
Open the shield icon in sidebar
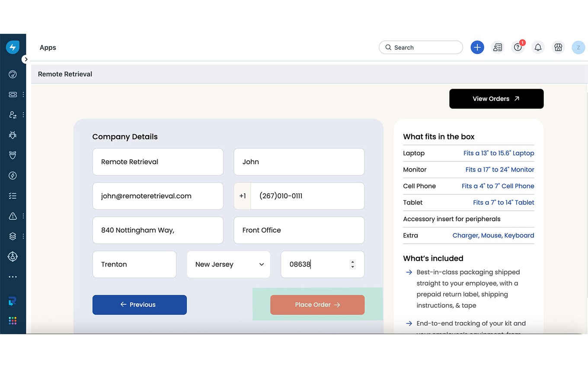(13, 155)
